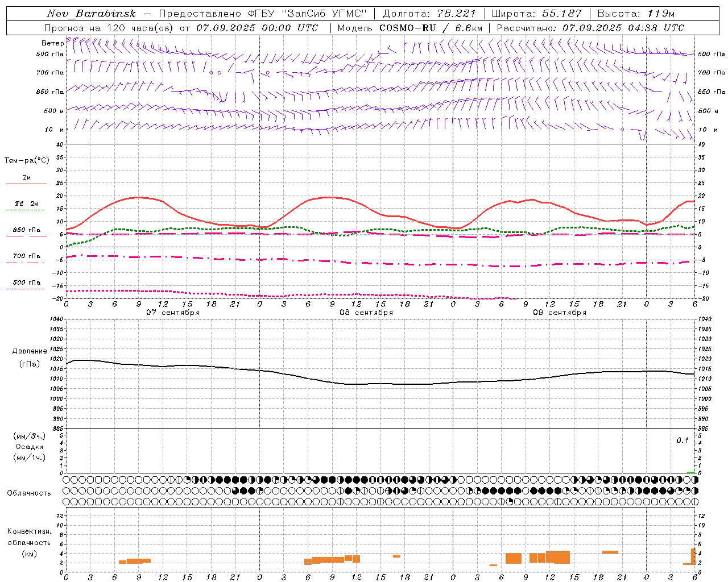Click the Широта: 55.187 value
This screenshot has height=582, width=728.
(537, 14)
